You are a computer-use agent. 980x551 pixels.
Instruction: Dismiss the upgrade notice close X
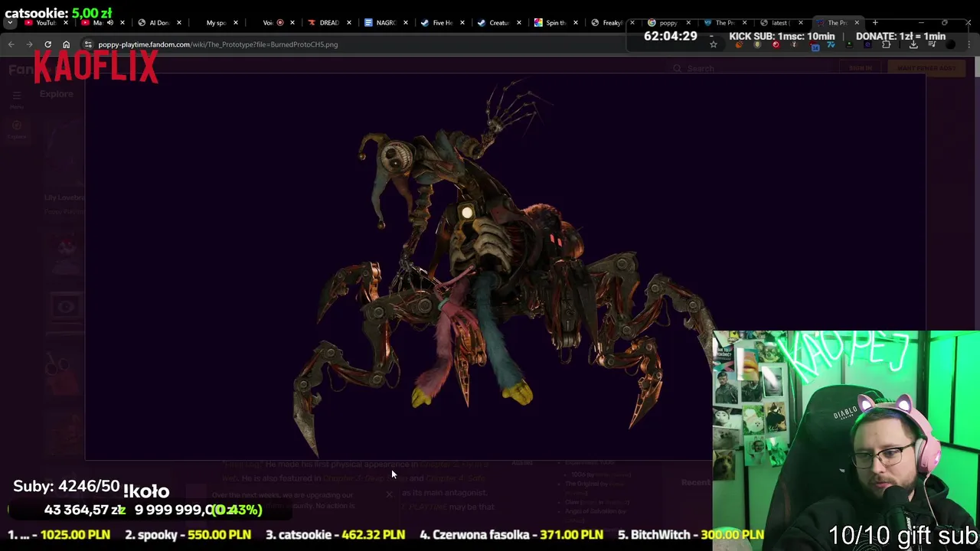(389, 495)
